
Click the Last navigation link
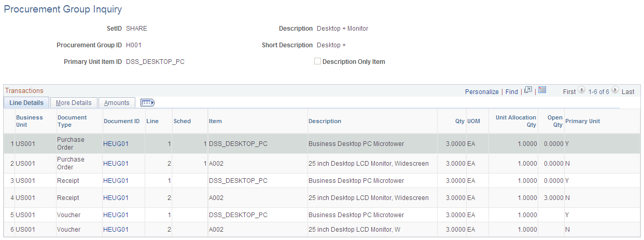[628, 91]
